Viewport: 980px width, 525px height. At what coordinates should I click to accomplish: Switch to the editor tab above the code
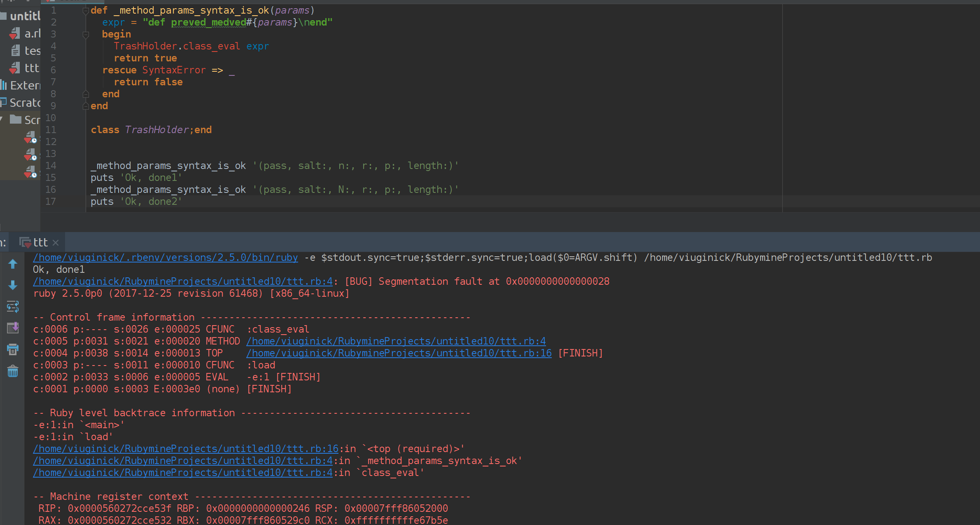[x=72, y=1]
